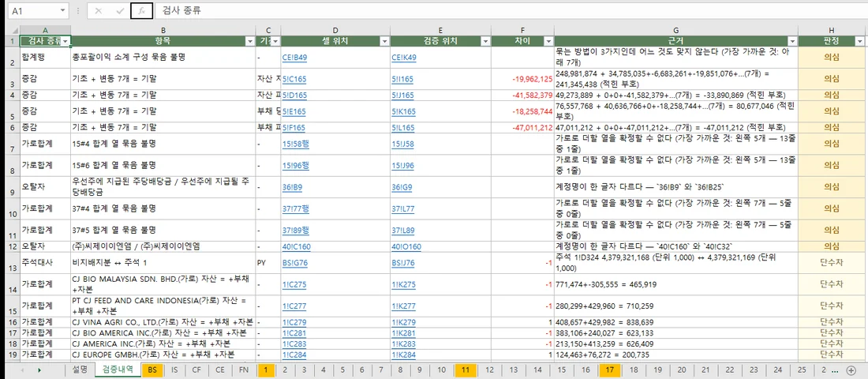Add a new sheet with plus icon
Image resolution: width=868 pixels, height=379 pixels.
[x=851, y=370]
